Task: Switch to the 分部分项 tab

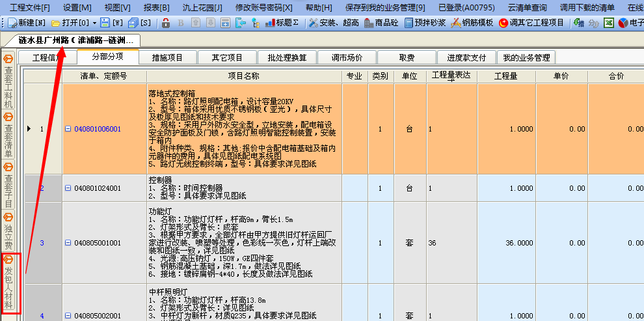Action: pyautogui.click(x=107, y=57)
